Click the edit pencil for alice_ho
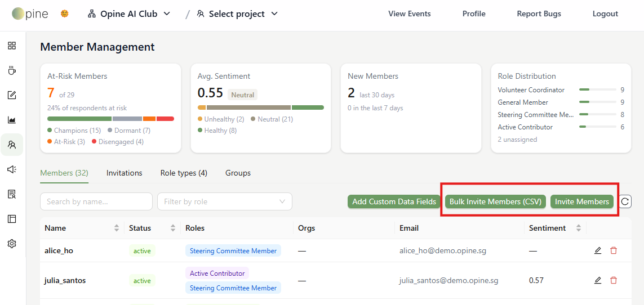 pyautogui.click(x=598, y=250)
